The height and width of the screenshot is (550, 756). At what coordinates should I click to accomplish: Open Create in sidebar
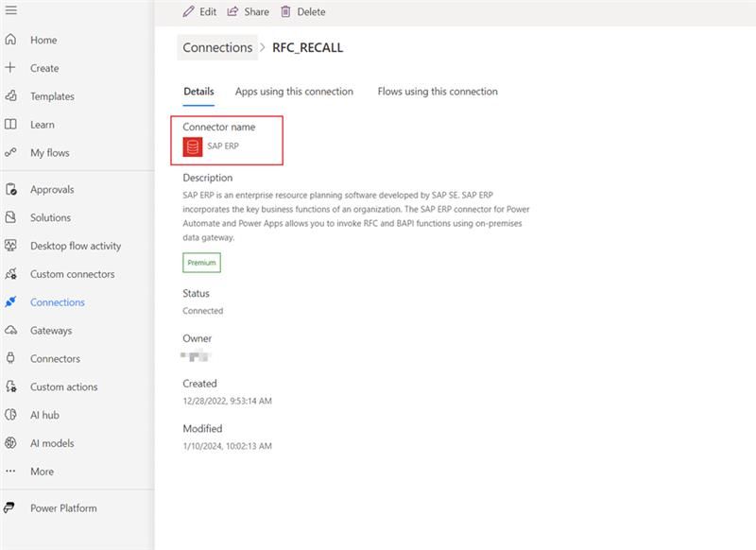44,68
